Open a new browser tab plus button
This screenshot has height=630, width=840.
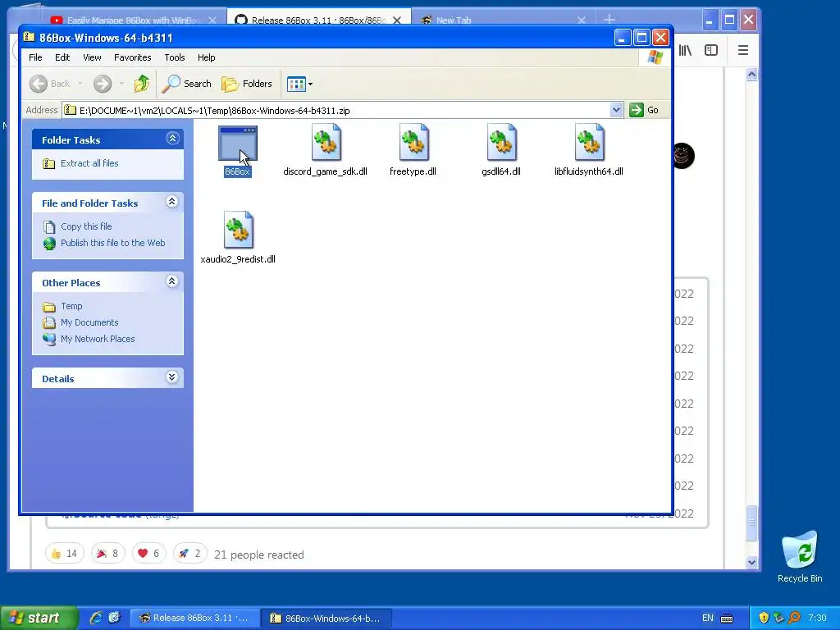(x=609, y=20)
